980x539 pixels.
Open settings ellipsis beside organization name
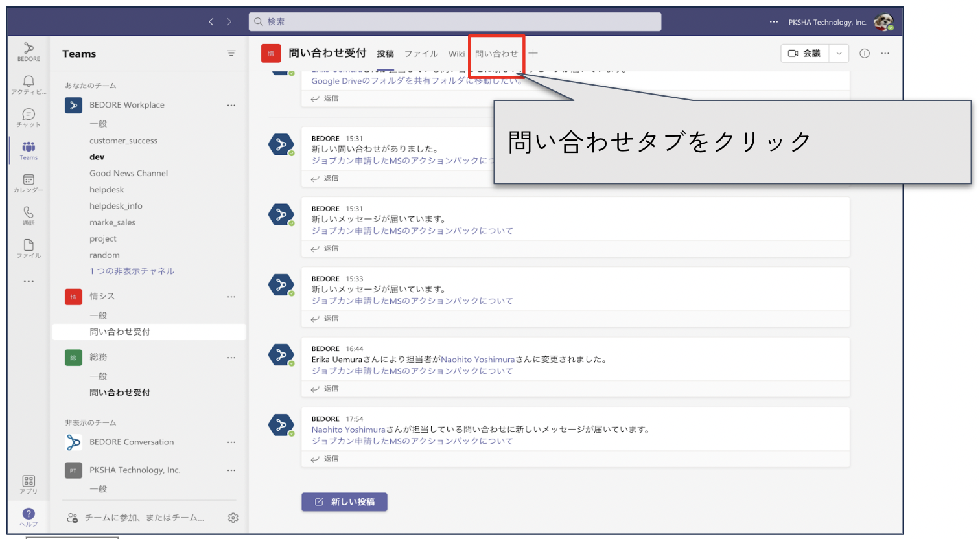click(774, 21)
